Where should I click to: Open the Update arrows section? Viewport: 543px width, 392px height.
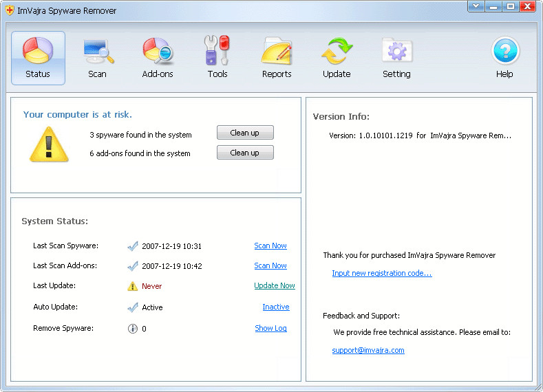pos(337,58)
